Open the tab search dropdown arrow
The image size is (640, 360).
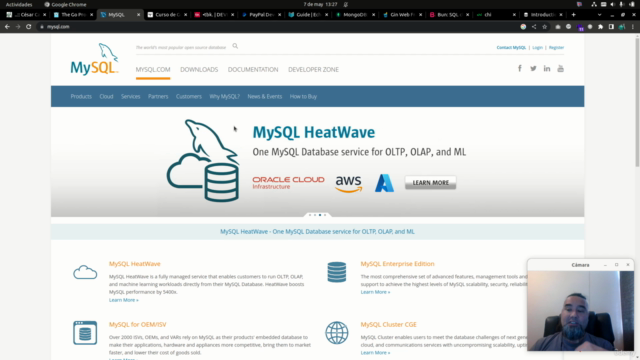(x=599, y=15)
